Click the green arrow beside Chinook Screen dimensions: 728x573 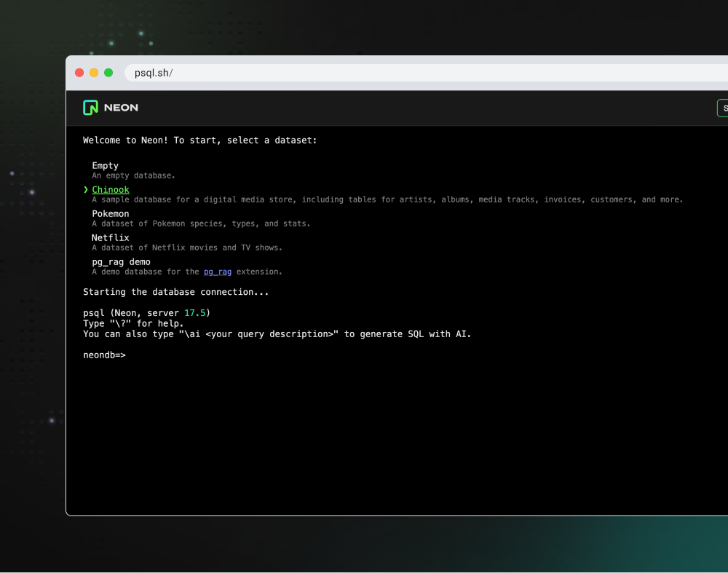point(86,190)
